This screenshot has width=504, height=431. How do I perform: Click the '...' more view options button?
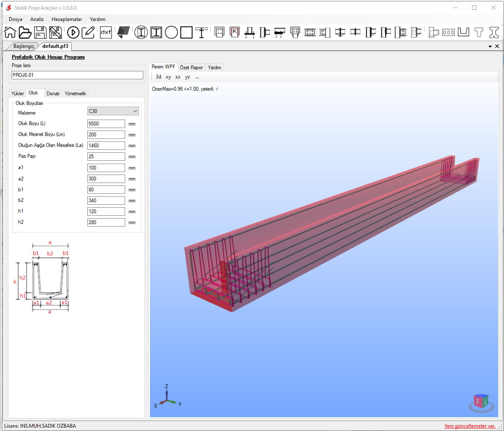(x=197, y=77)
